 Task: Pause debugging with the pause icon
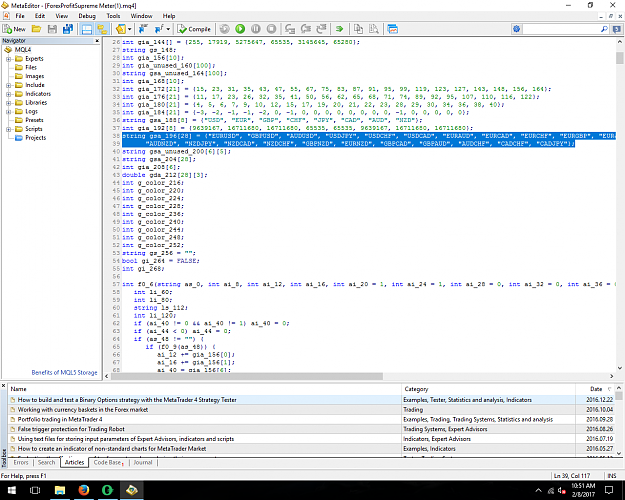pyautogui.click(x=256, y=29)
